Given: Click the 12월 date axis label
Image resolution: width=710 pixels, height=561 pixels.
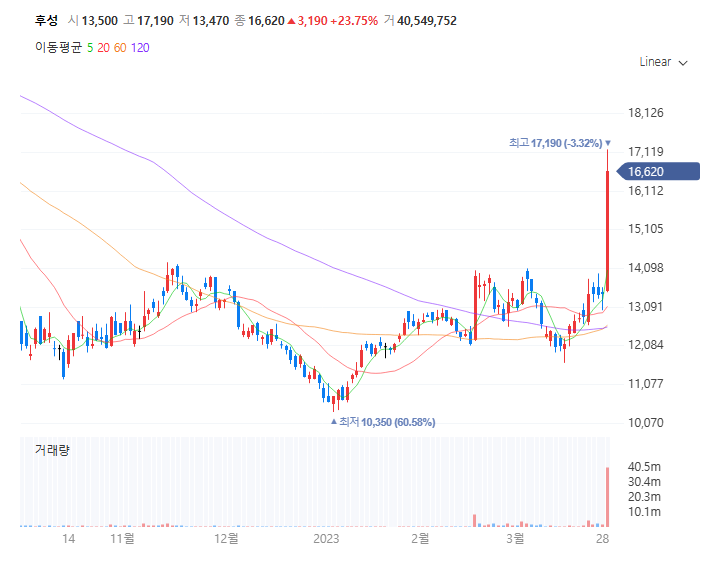Looking at the screenshot, I should coord(226,538).
